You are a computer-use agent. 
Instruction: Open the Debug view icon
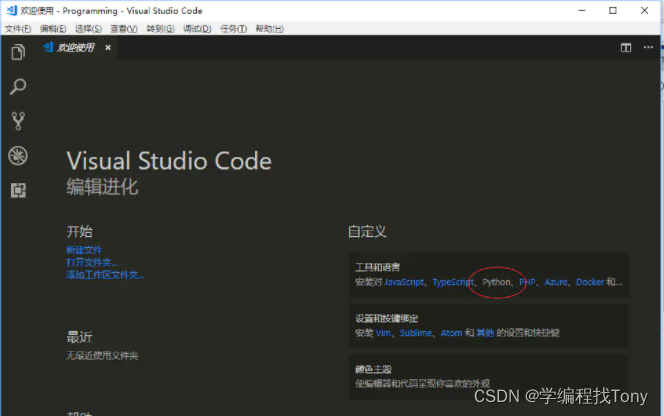pos(18,155)
